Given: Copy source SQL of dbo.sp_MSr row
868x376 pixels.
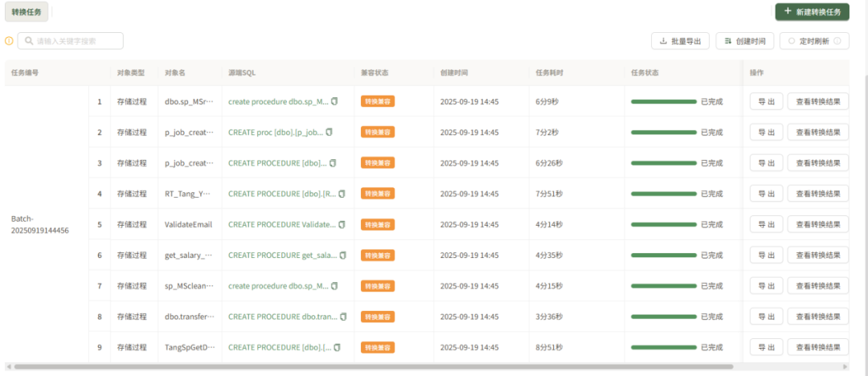Looking at the screenshot, I should 334,102.
